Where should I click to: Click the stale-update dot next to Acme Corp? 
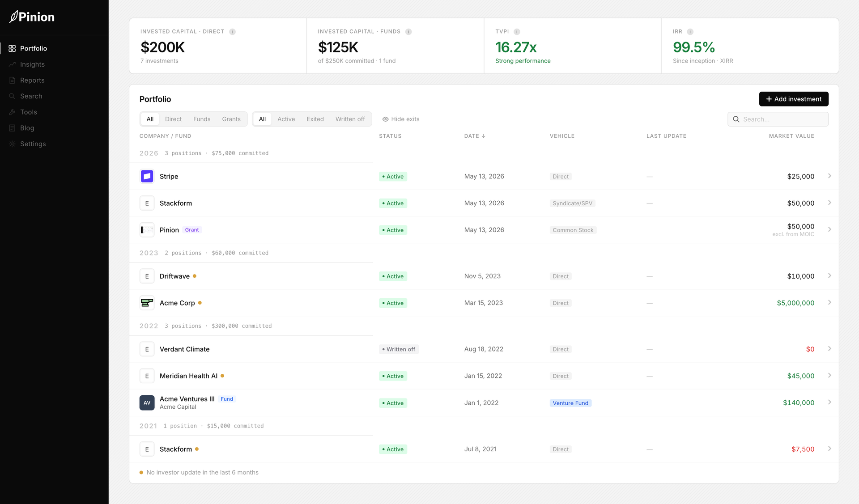200,303
